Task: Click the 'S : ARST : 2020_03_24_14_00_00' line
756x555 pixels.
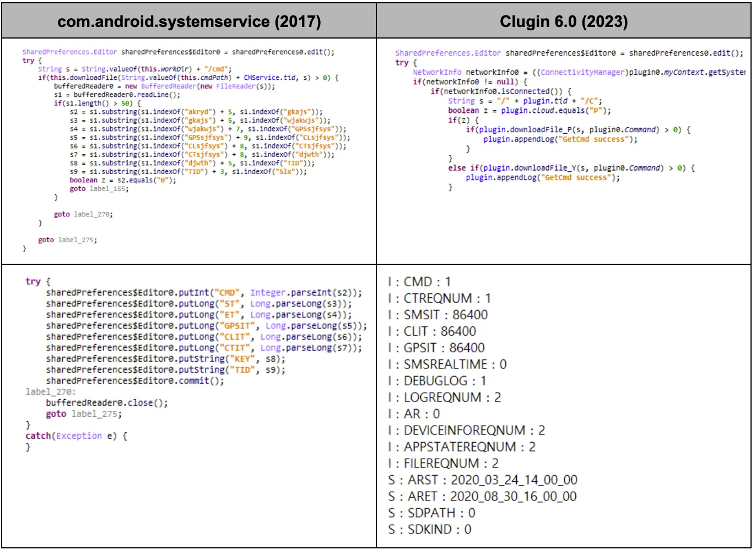Action: (483, 480)
